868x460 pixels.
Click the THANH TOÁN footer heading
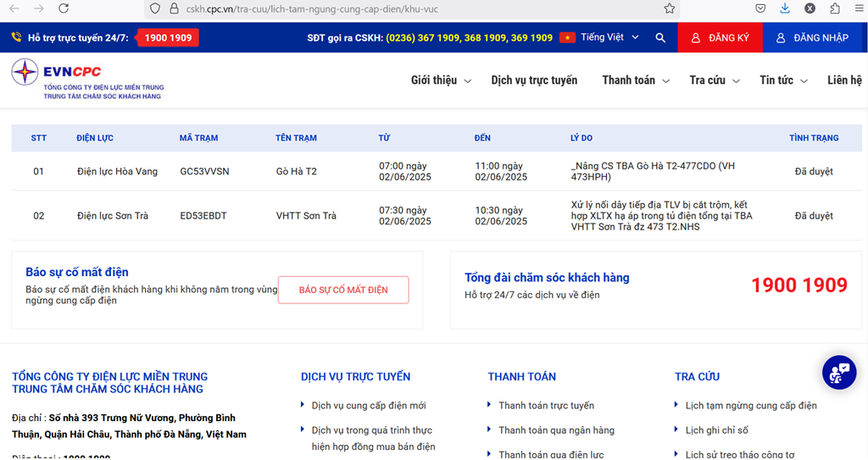522,377
